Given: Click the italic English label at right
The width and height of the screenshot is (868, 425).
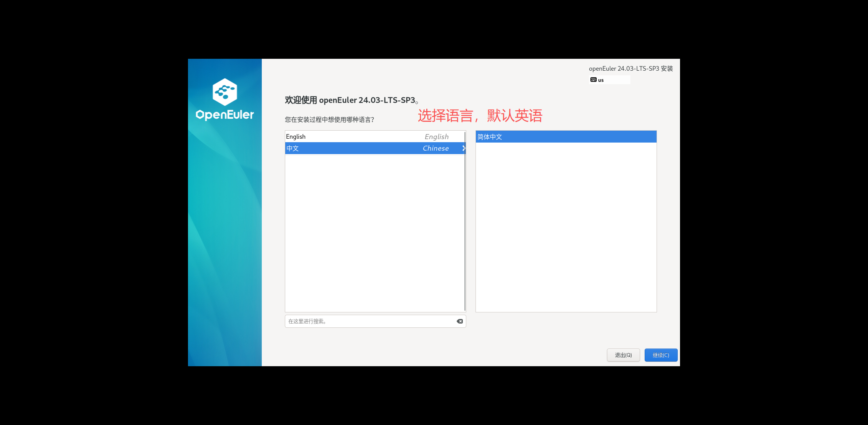Looking at the screenshot, I should click(436, 137).
